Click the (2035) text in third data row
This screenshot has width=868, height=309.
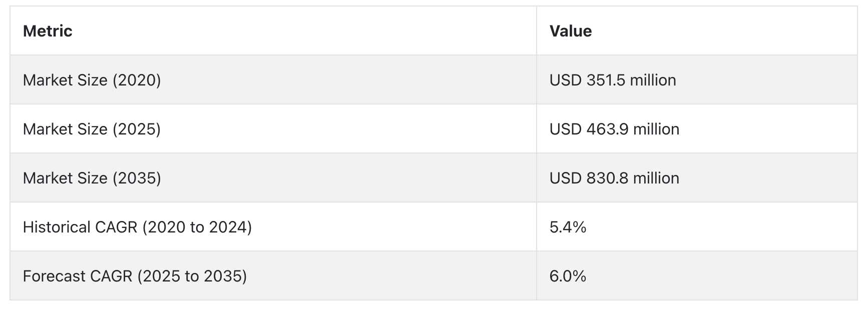coord(137,178)
